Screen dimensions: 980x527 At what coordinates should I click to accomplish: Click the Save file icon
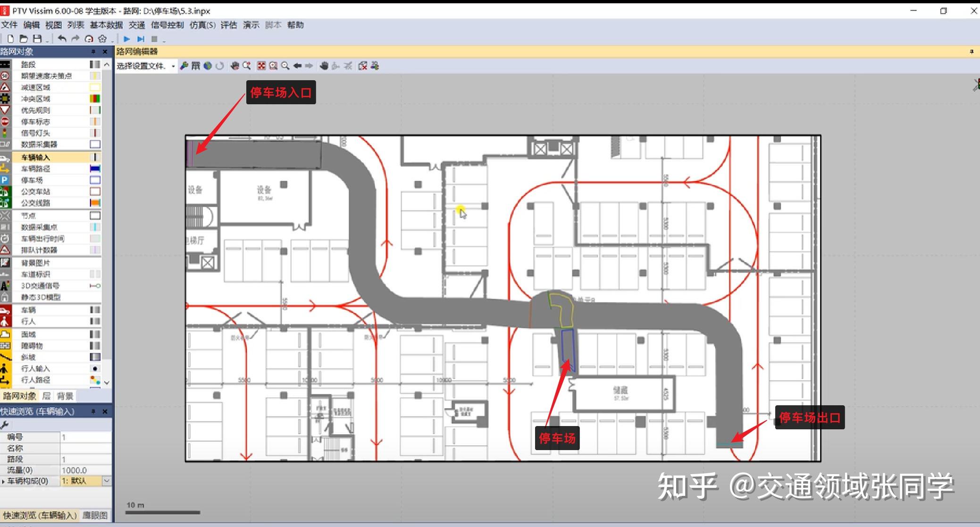tap(38, 39)
